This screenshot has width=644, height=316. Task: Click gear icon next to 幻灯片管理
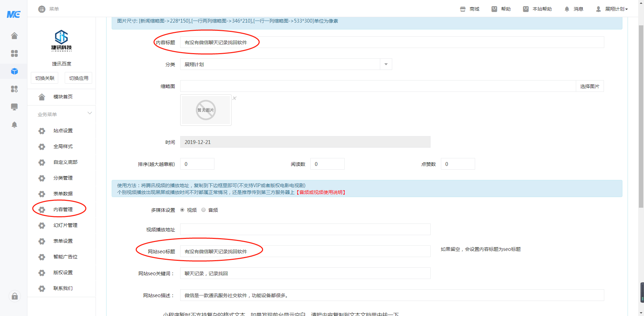(x=42, y=226)
